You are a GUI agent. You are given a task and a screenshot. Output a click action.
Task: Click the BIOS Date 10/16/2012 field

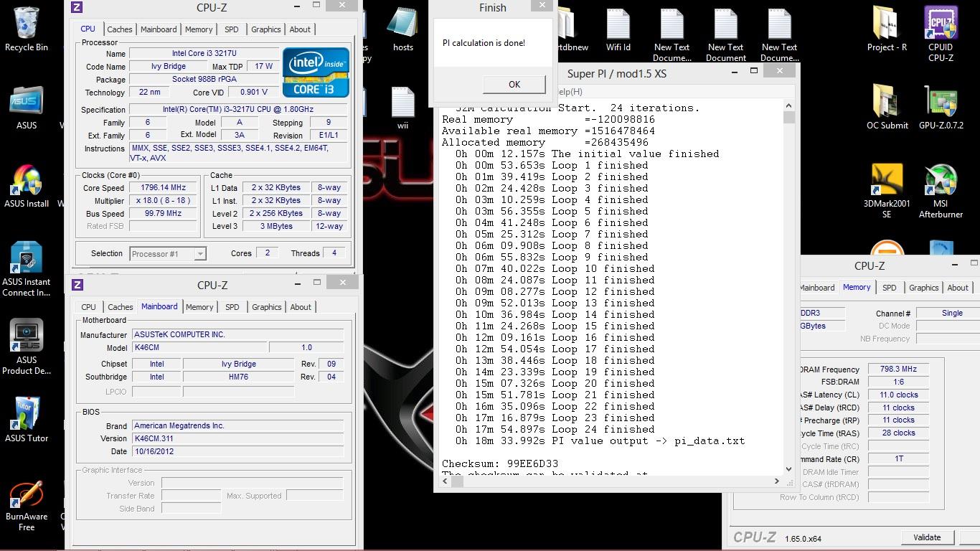coord(237,451)
